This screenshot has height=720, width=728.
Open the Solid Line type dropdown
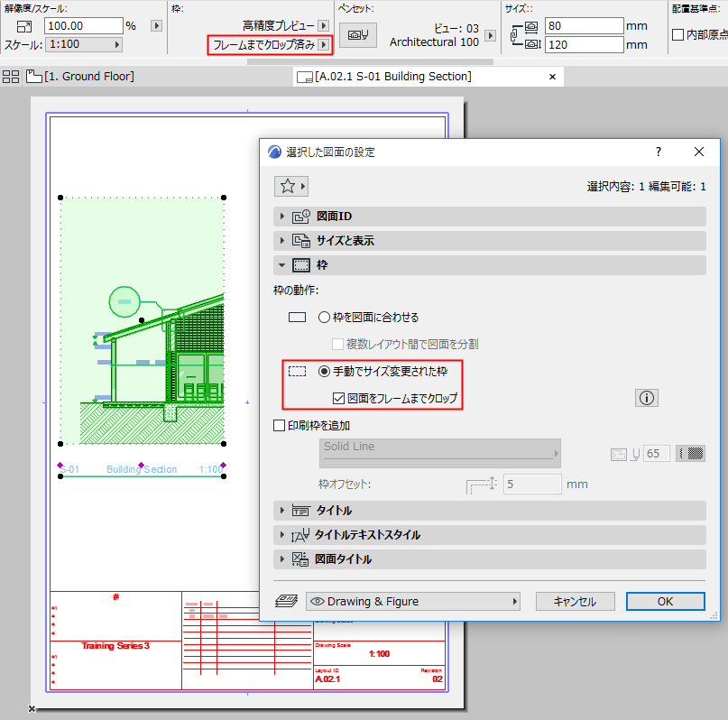pyautogui.click(x=439, y=454)
